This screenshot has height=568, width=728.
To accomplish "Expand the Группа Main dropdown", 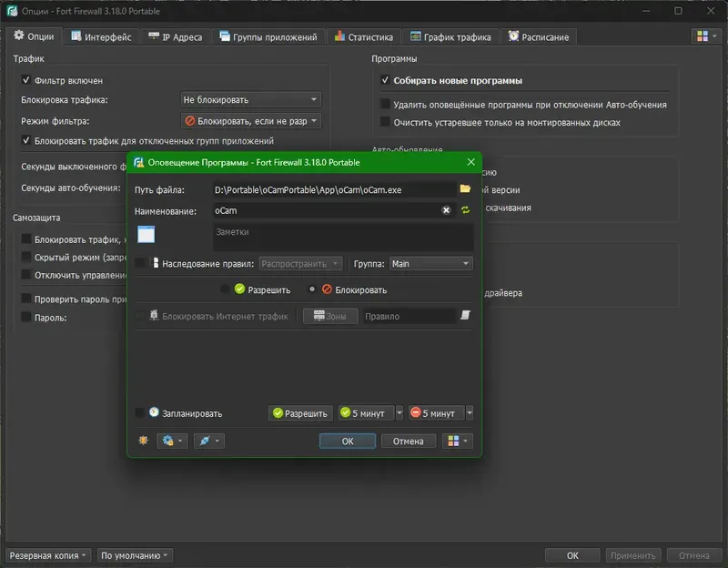I will click(430, 264).
